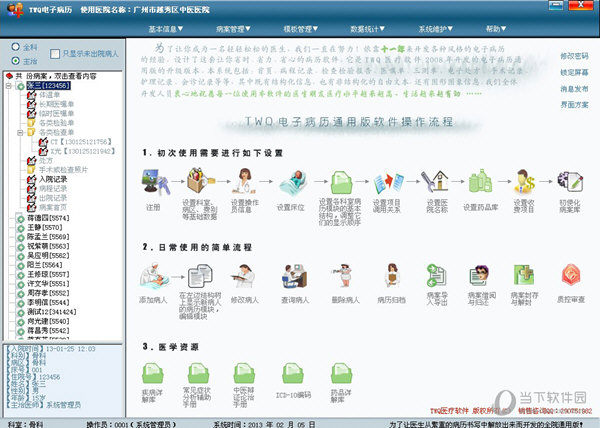Select patient 周存孝[5552]
This screenshot has height=428, width=600.
point(48,293)
